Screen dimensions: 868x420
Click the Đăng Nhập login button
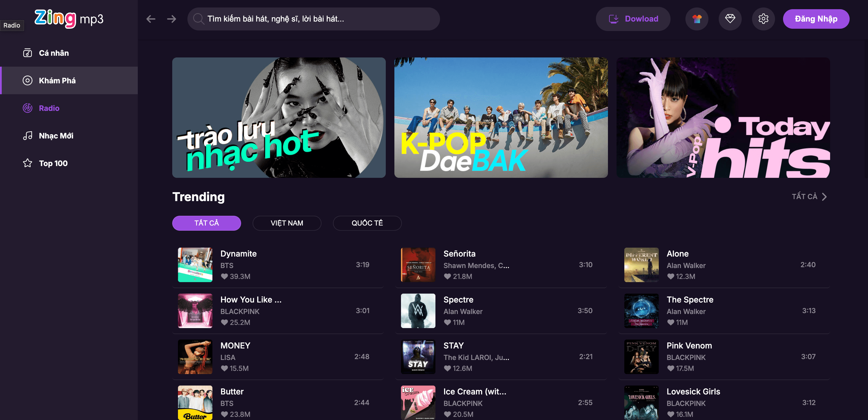point(816,19)
